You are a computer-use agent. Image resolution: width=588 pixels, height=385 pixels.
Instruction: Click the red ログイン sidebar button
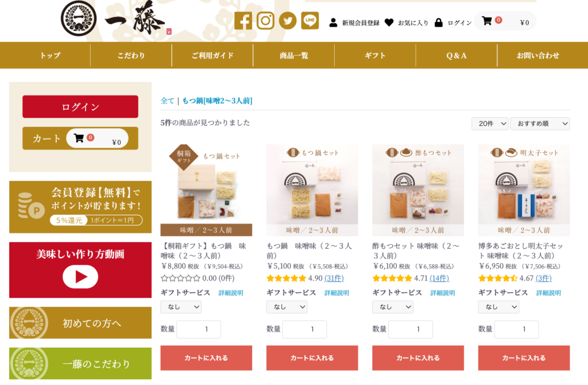tap(80, 106)
